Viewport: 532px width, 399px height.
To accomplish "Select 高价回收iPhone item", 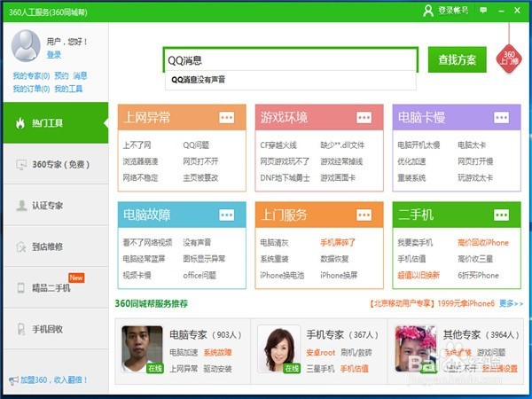I will tap(483, 243).
